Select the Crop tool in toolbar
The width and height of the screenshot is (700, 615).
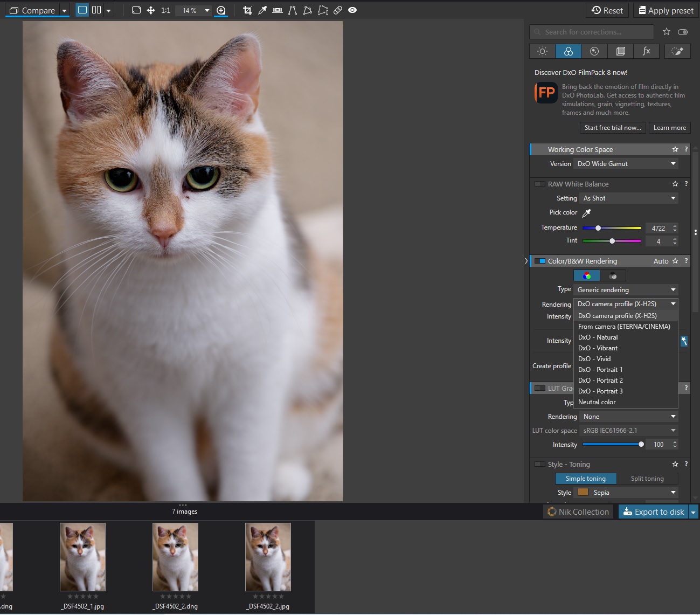(x=247, y=10)
